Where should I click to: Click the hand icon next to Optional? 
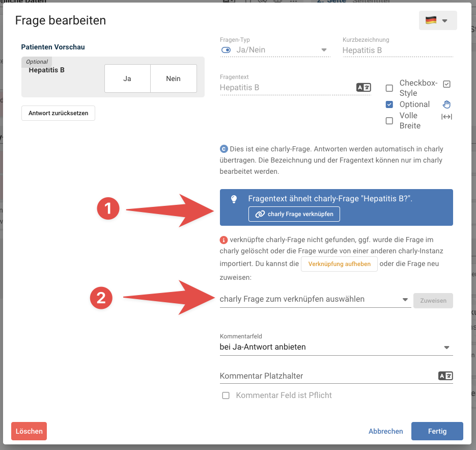446,104
